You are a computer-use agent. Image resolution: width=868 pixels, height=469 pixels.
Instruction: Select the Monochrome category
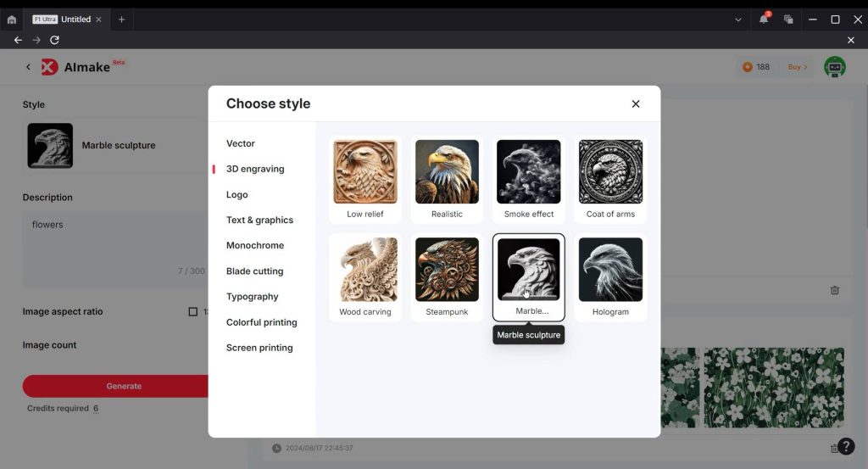tap(255, 245)
